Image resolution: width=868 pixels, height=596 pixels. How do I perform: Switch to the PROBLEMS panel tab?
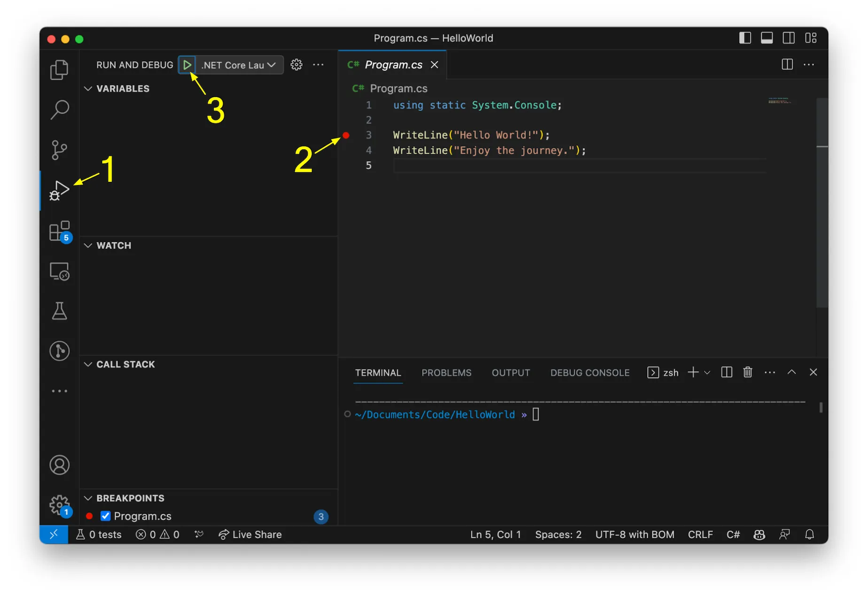click(446, 372)
